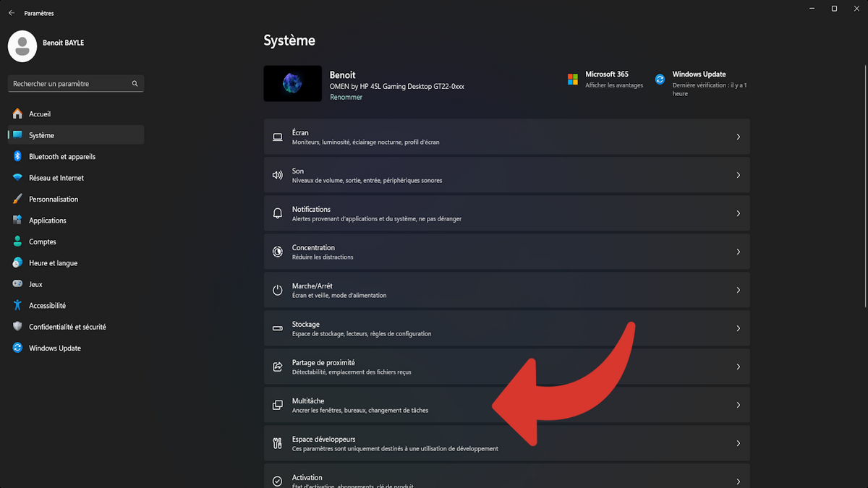This screenshot has height=488, width=868.
Task: Click the Système page heading
Action: click(289, 40)
